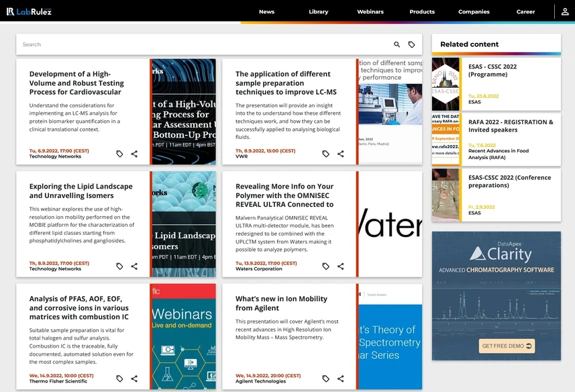Go to Webinars section
Image resolution: width=575 pixels, height=392 pixels.
pos(370,11)
